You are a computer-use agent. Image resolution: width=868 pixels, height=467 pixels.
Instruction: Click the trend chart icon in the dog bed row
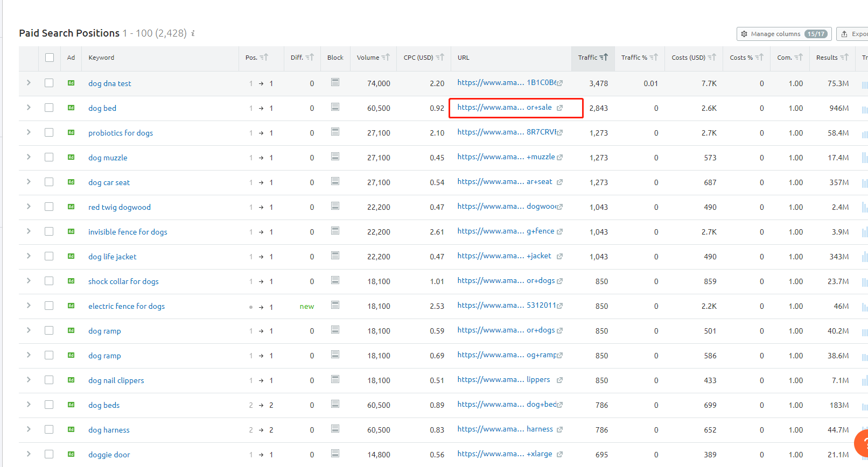864,109
